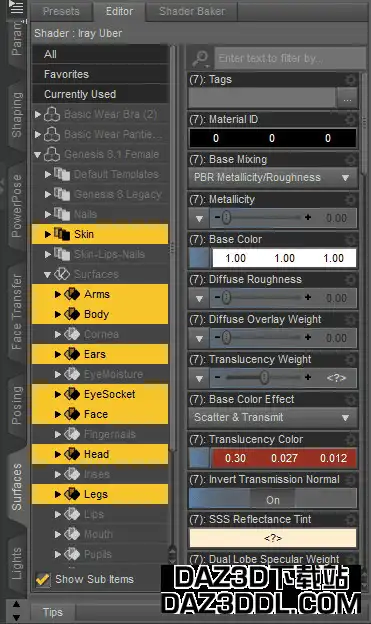371x624 pixels.
Task: Click the filter text search field
Action: pyautogui.click(x=290, y=58)
